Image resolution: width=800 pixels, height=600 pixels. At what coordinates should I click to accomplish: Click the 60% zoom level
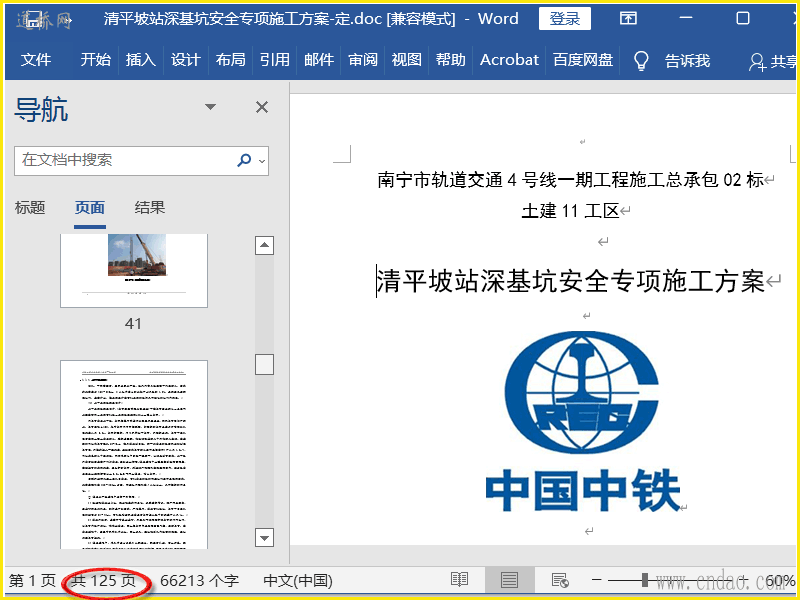(779, 581)
